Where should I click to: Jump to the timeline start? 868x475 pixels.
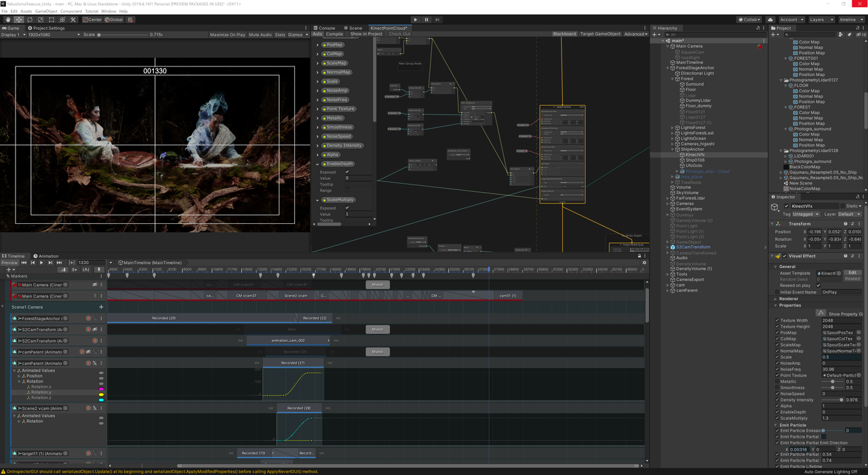coord(24,263)
